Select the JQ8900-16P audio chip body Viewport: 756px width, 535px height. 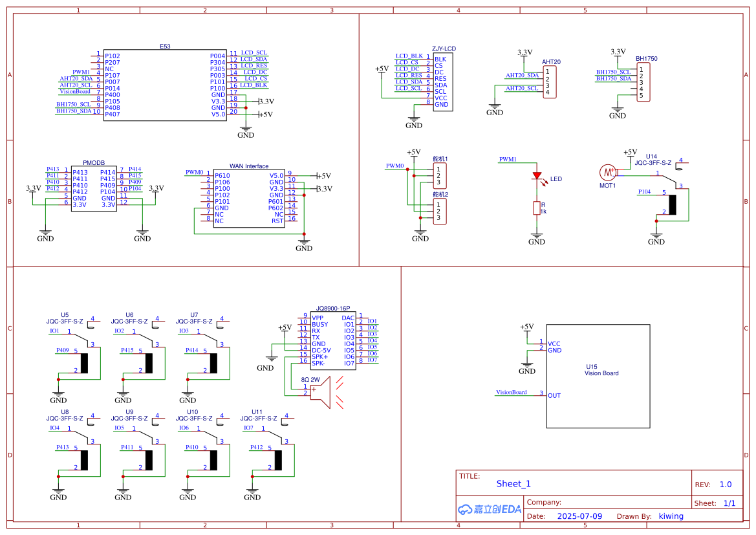coord(333,341)
